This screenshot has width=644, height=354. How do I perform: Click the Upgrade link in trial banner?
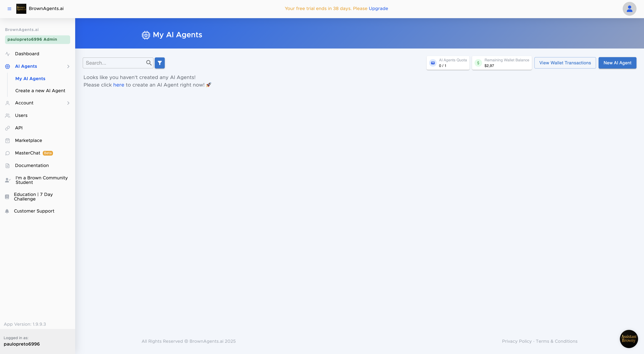click(x=378, y=8)
